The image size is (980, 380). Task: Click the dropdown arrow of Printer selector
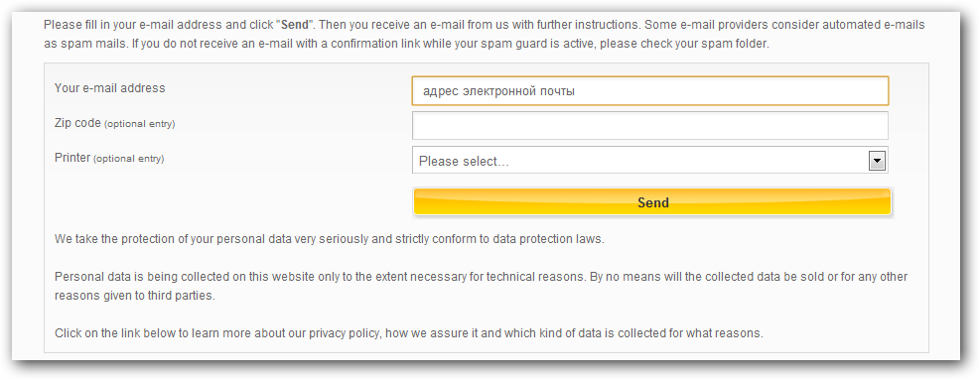[x=877, y=161]
